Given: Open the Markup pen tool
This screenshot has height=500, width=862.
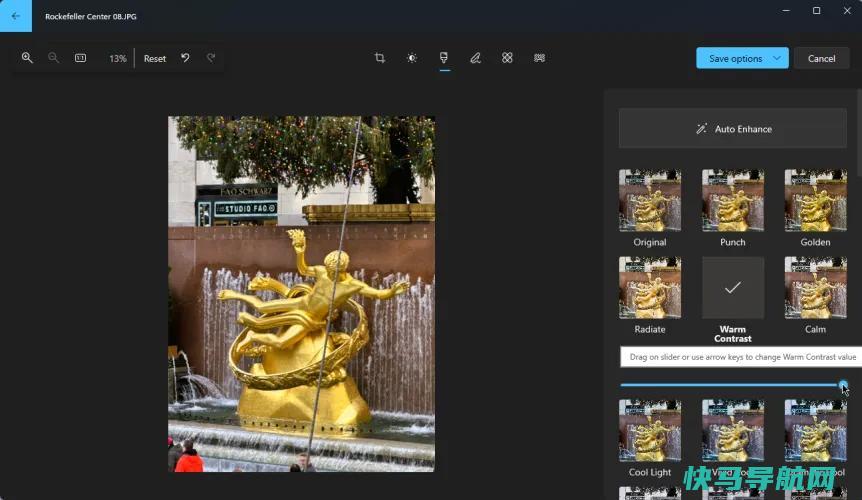Looking at the screenshot, I should (476, 58).
